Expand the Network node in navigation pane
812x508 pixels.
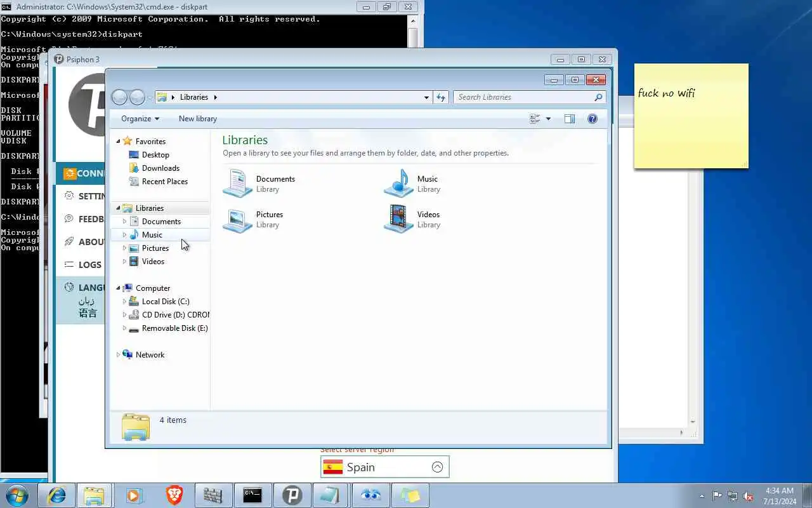[x=118, y=355]
